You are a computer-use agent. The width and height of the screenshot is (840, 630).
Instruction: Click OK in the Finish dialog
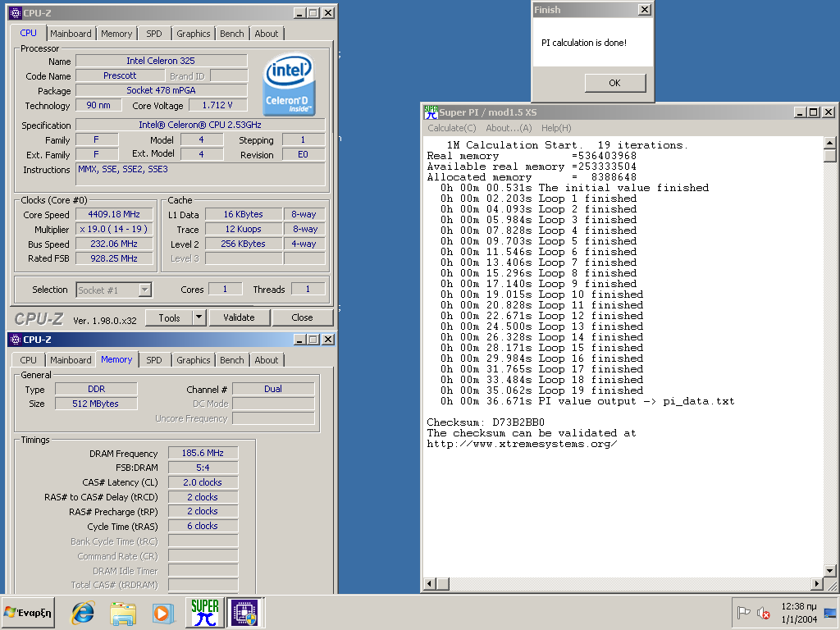(615, 83)
